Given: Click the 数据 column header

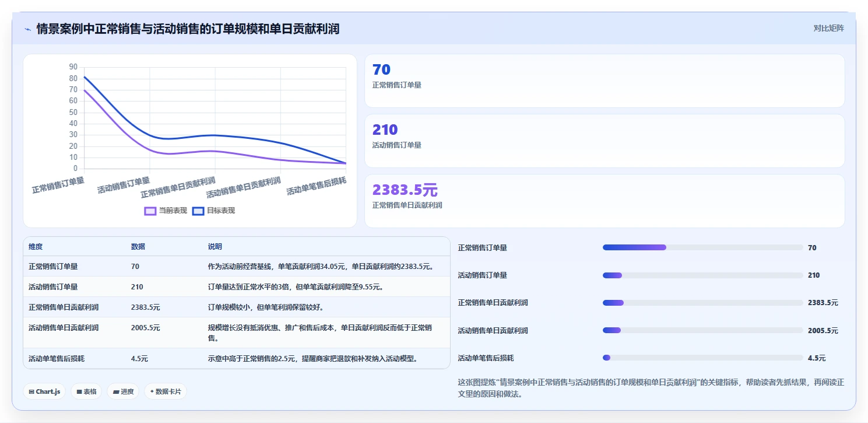Looking at the screenshot, I should 138,247.
